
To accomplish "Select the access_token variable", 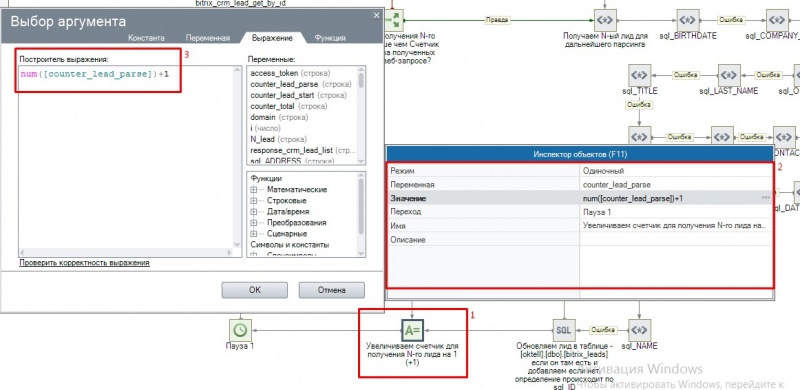I will (x=290, y=73).
